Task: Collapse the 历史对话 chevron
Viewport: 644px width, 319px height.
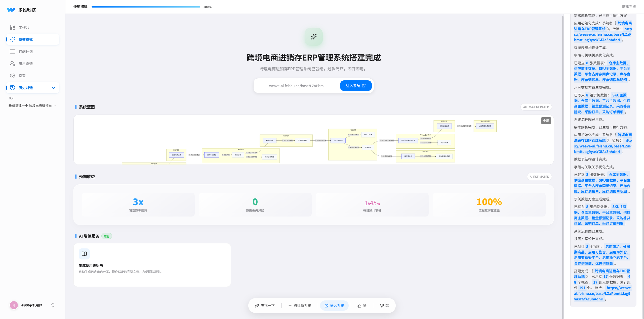Action: [53, 88]
